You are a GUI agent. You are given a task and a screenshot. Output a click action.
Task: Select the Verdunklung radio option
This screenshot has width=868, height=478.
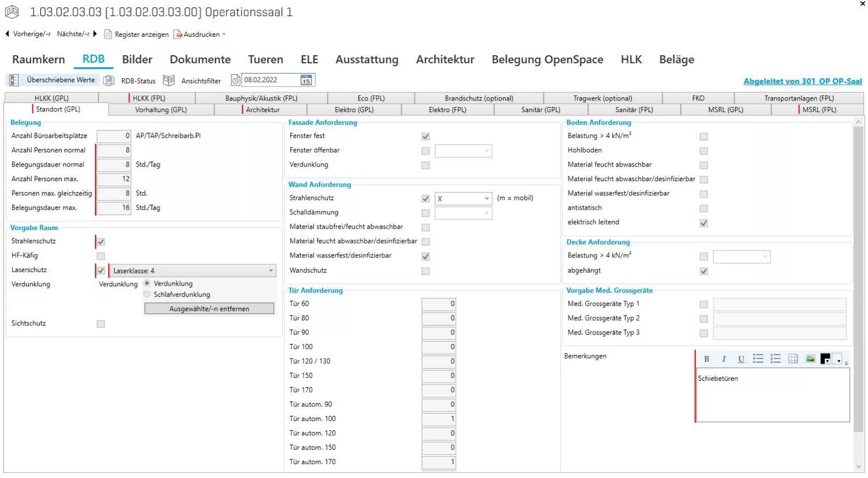147,283
